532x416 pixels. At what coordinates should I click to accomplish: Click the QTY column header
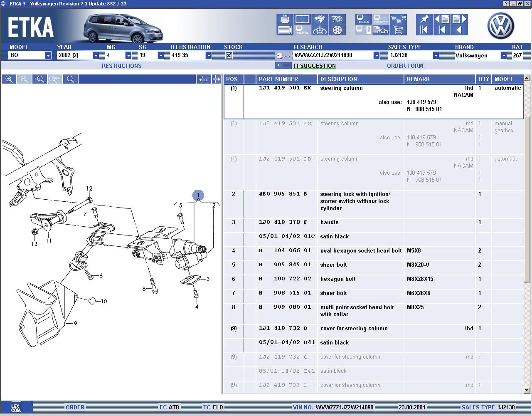484,79
